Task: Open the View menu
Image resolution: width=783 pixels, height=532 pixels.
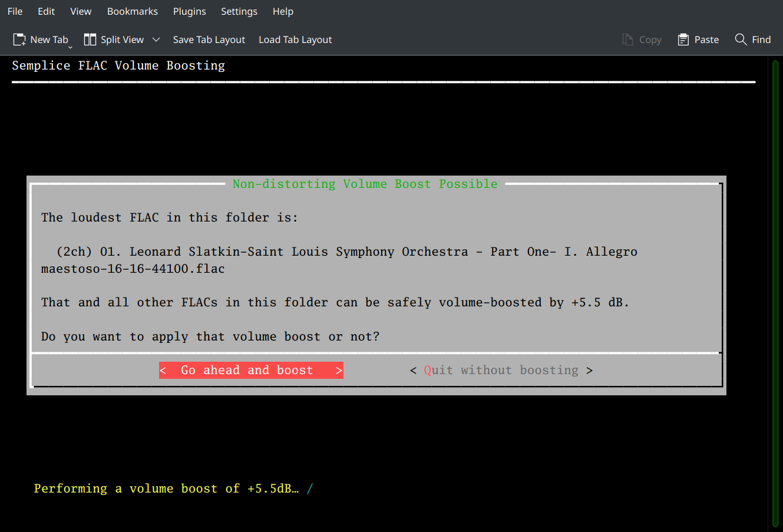Action: tap(81, 11)
